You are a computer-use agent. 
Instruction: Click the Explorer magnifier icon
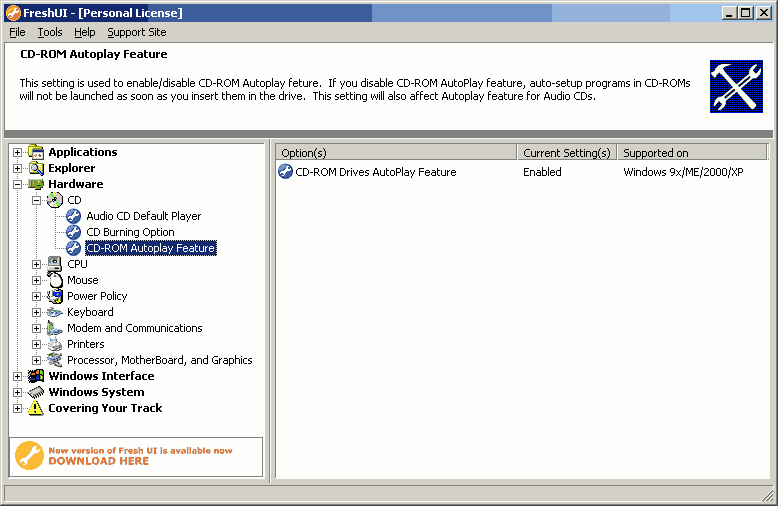tap(36, 168)
